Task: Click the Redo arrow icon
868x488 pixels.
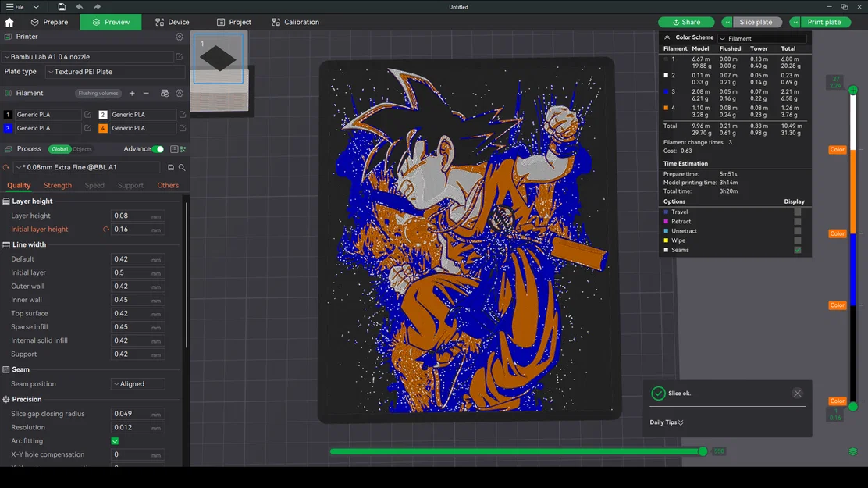Action: point(98,7)
